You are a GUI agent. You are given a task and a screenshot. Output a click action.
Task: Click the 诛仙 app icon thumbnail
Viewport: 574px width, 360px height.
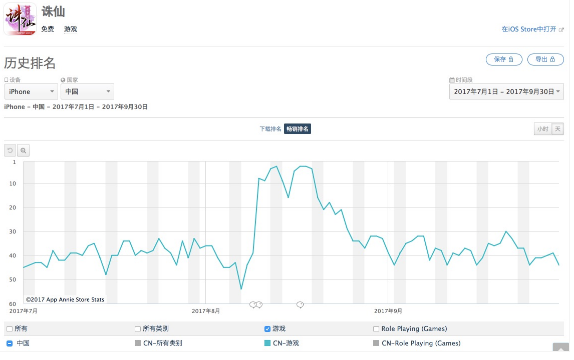pos(20,19)
